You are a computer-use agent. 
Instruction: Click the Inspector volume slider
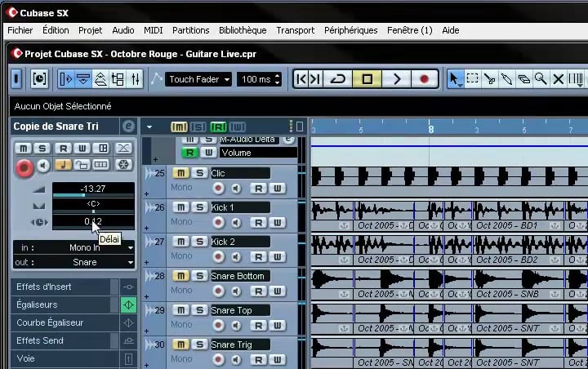93,195
